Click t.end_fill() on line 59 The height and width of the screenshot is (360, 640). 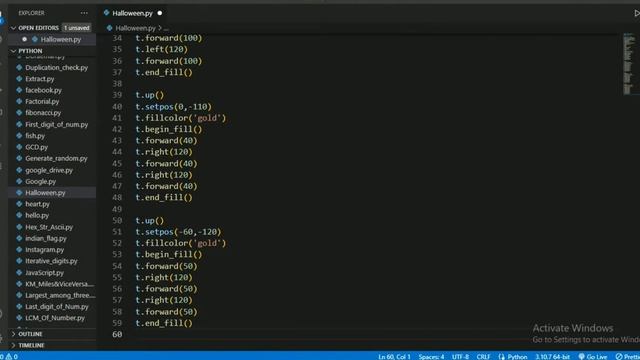(x=164, y=323)
